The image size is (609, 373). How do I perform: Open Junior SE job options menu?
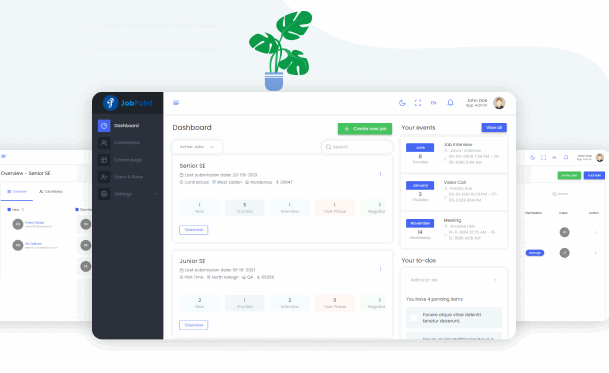click(380, 269)
